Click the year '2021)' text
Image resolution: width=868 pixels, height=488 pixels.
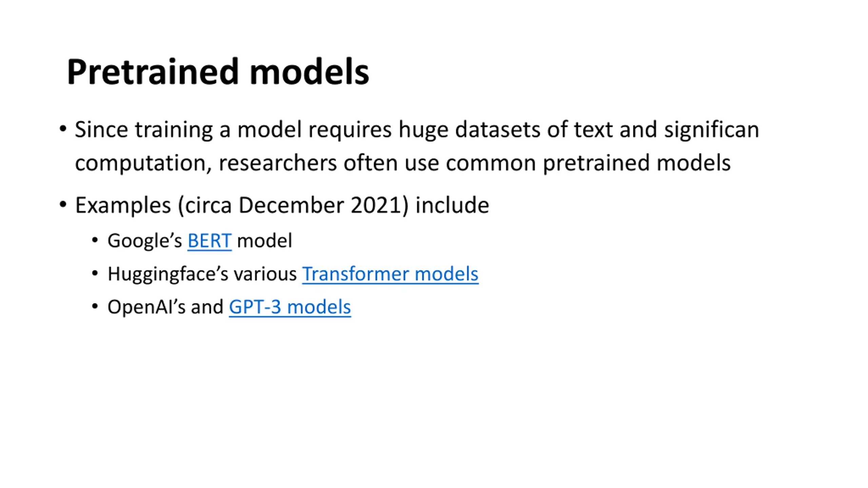tap(380, 205)
